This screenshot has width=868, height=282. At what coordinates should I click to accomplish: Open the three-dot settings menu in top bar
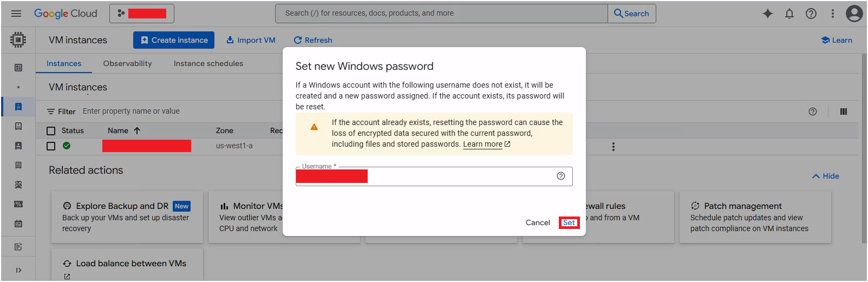click(x=833, y=14)
